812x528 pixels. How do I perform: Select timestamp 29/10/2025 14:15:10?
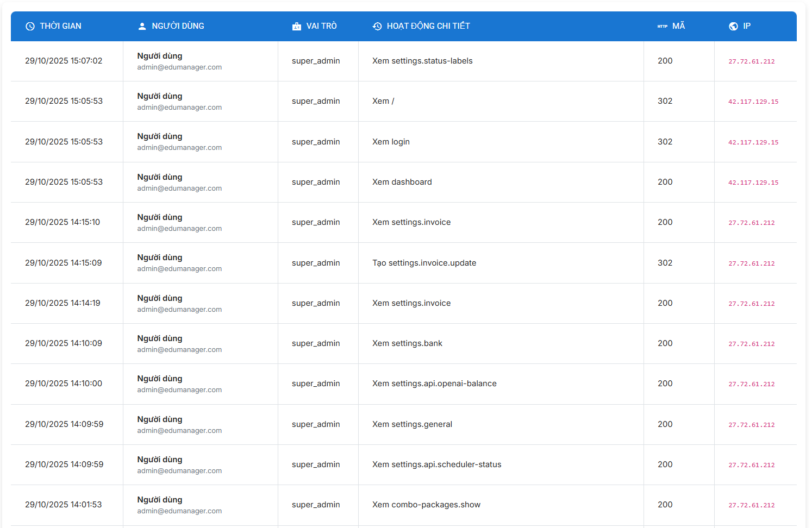(x=63, y=222)
